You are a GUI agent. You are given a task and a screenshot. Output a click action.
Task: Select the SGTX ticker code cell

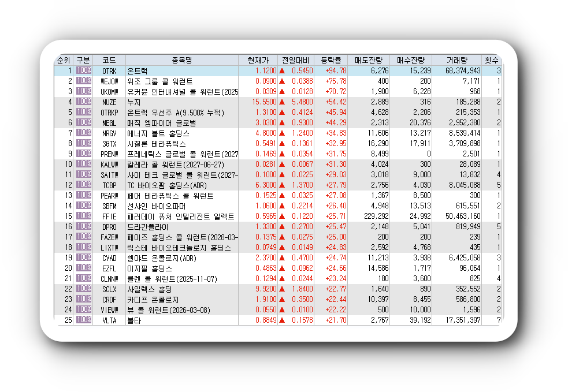tap(109, 144)
